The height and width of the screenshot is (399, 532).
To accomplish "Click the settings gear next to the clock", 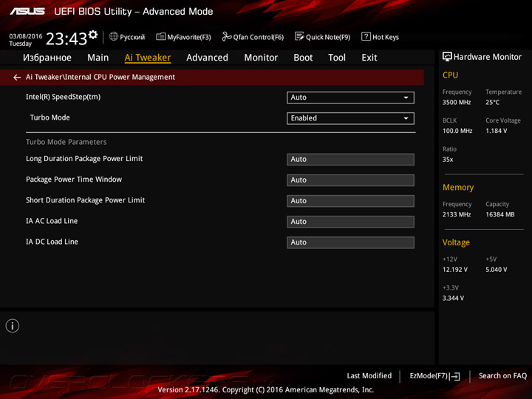I will click(93, 35).
